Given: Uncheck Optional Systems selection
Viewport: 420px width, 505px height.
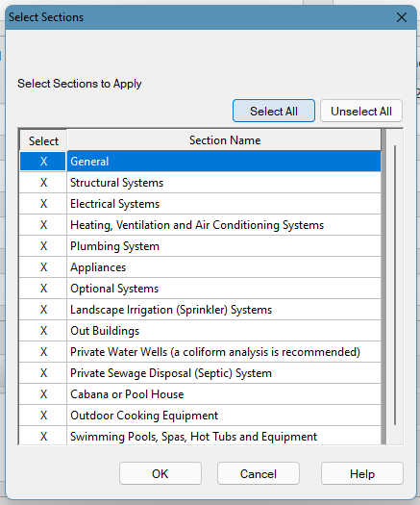Looking at the screenshot, I should tap(43, 289).
